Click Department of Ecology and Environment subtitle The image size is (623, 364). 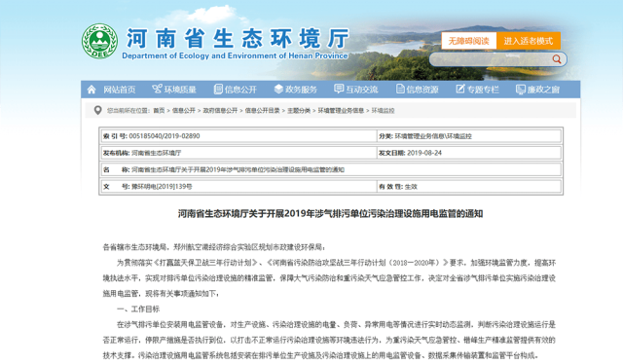[235, 55]
